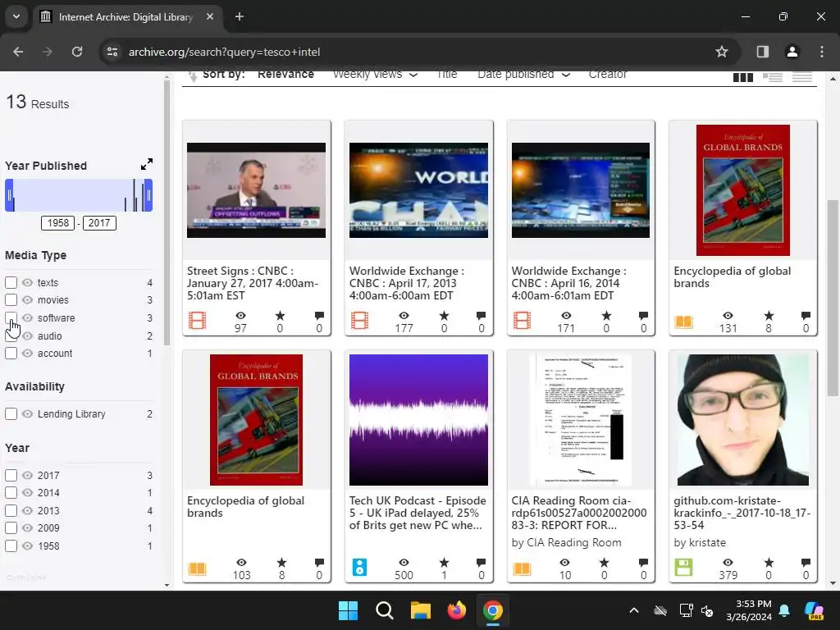Click favorites star on Tech UK Podcast tile
840x630 pixels.
pyautogui.click(x=444, y=562)
